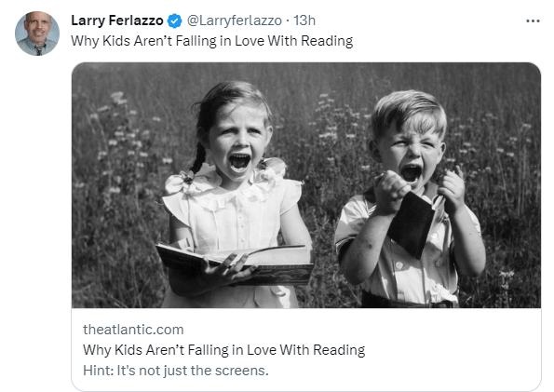The width and height of the screenshot is (554, 392).
Task: Click the @Larryferlazzo handle
Action: 235,20
